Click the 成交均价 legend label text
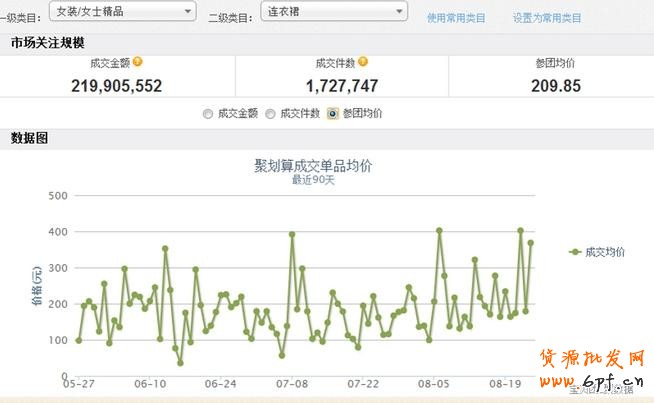This screenshot has height=403, width=654. click(x=605, y=252)
